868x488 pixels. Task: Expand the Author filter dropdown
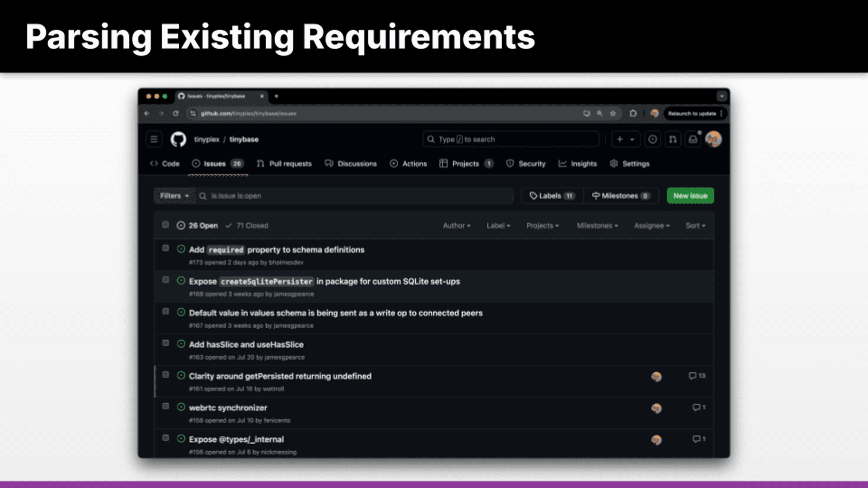coord(457,225)
